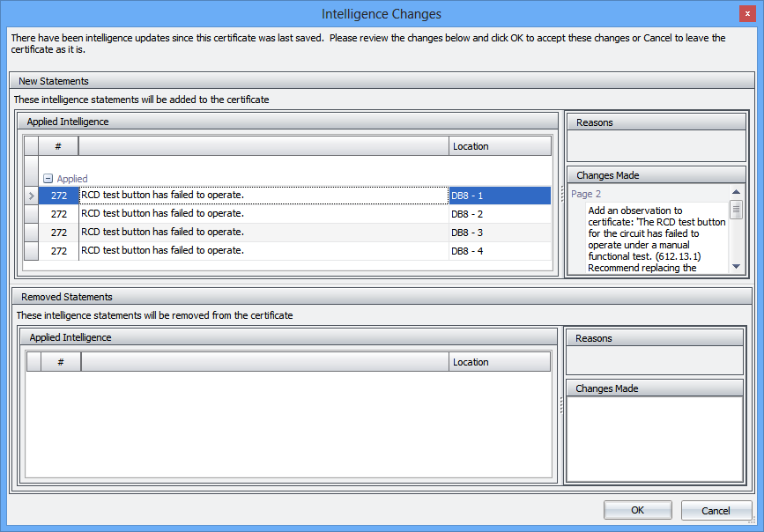
Task: Collapse the Applied group in the grid
Action: coord(48,178)
